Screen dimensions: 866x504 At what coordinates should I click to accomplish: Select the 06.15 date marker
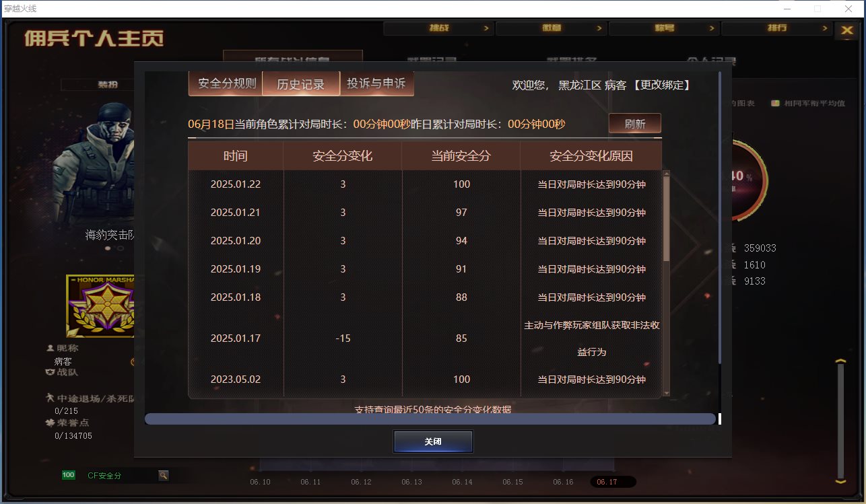point(512,482)
